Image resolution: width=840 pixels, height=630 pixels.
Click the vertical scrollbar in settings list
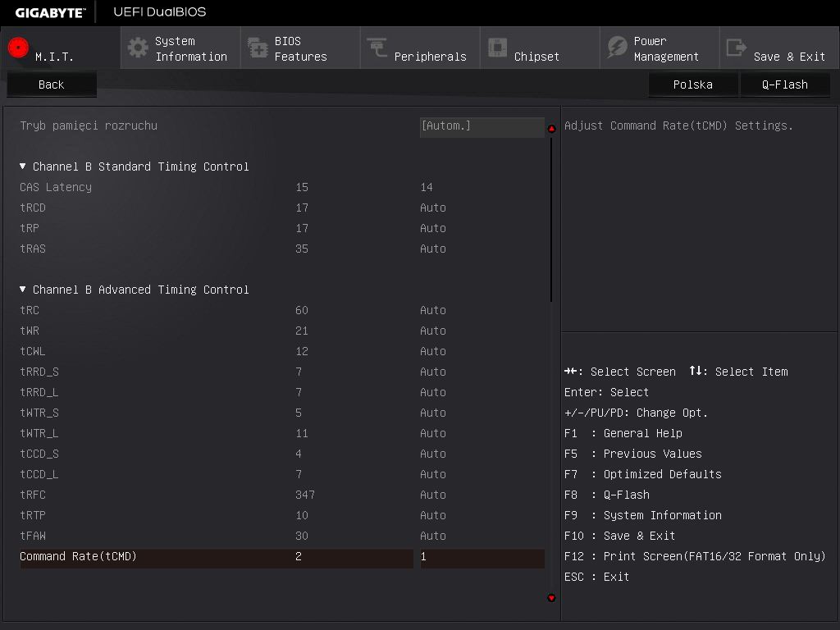click(551, 219)
